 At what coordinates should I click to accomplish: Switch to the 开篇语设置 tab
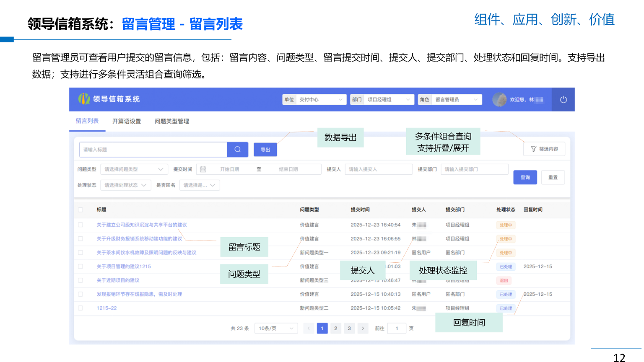(x=127, y=121)
